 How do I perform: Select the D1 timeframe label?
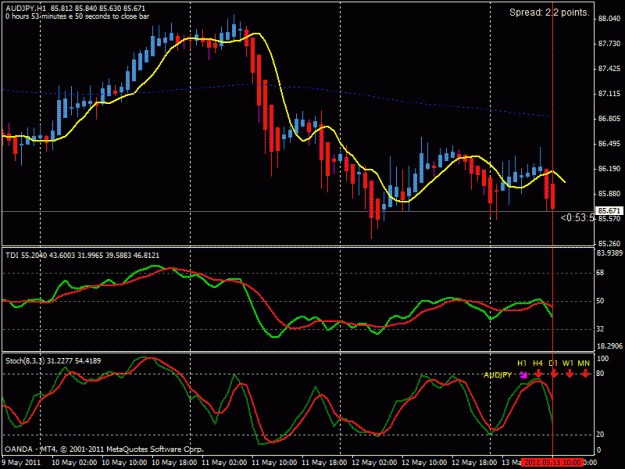553,363
